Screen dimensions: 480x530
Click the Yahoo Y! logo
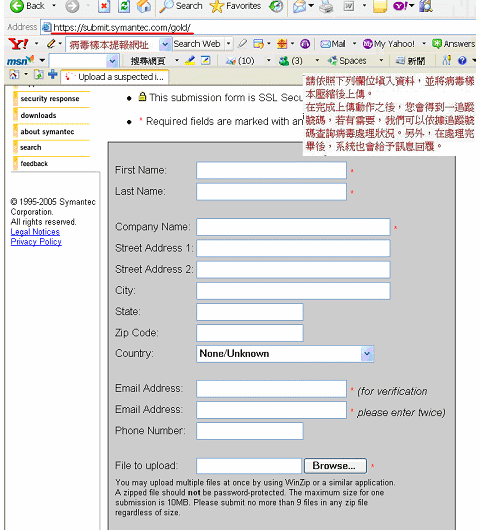18,44
